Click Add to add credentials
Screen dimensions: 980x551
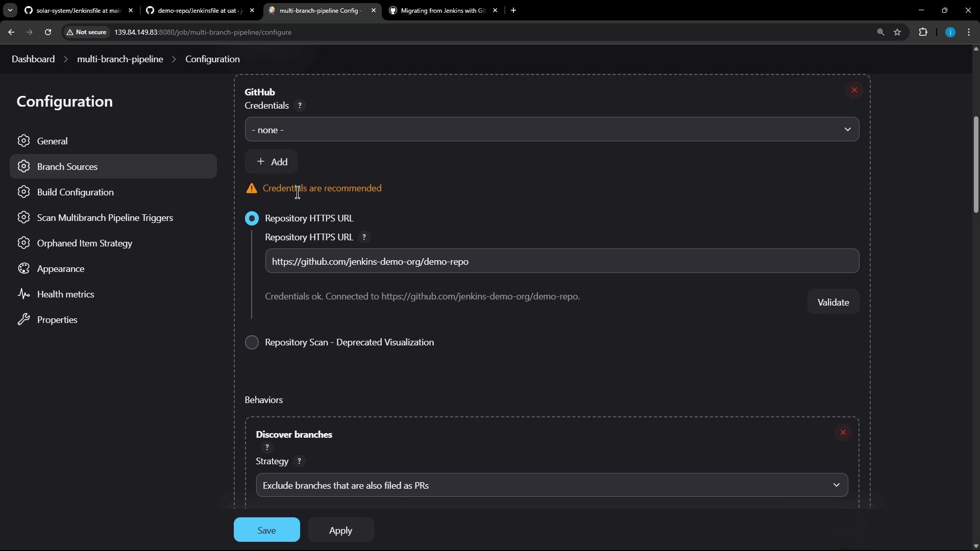point(271,162)
